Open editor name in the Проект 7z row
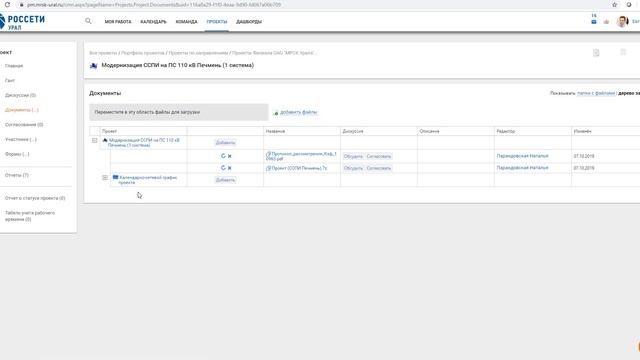The image size is (640, 360). click(x=522, y=168)
